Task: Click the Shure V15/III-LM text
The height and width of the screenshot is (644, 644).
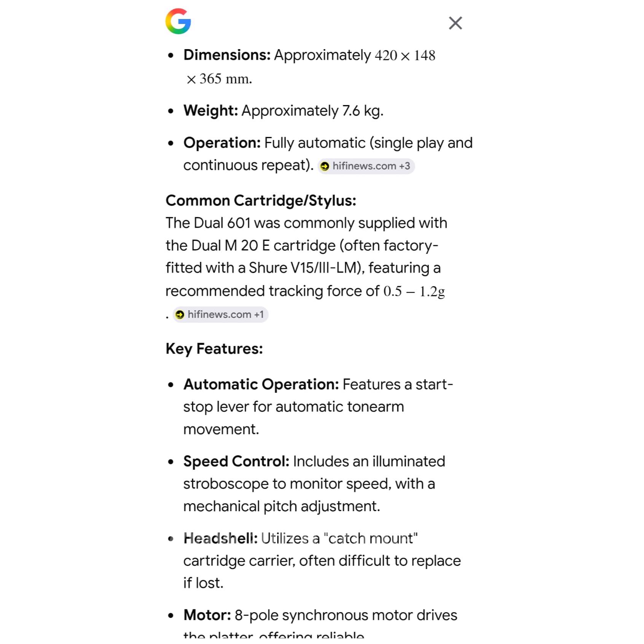Action: click(x=305, y=268)
